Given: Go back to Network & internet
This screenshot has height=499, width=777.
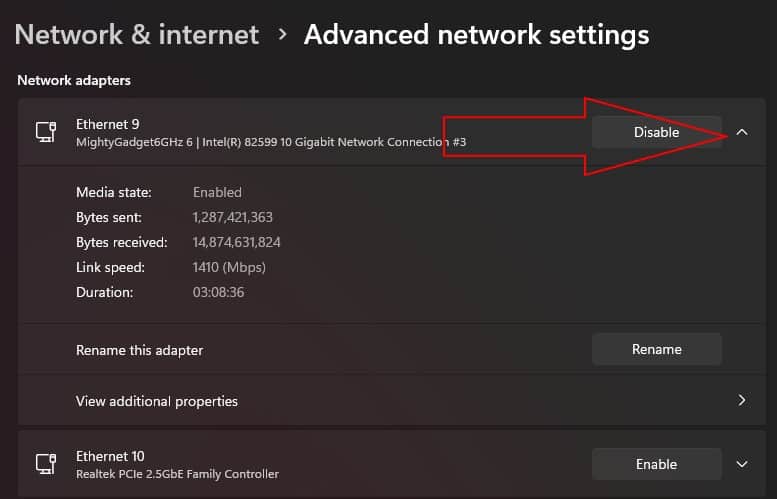Looking at the screenshot, I should click(137, 35).
